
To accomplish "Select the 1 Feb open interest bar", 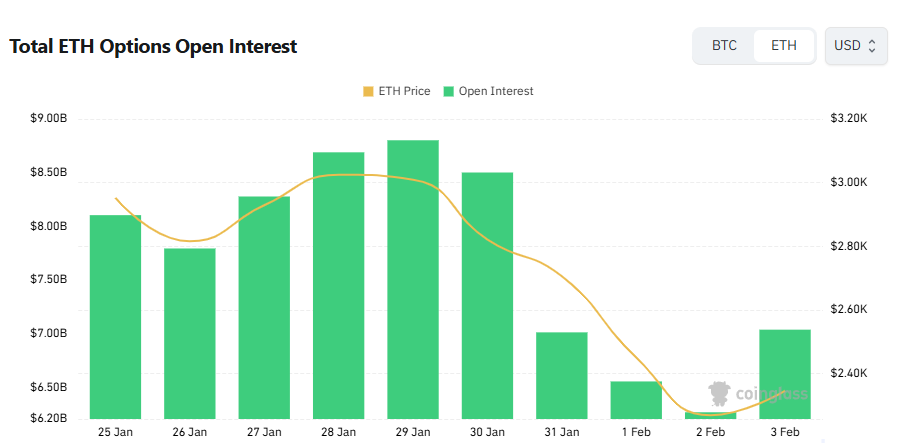I will (636, 399).
